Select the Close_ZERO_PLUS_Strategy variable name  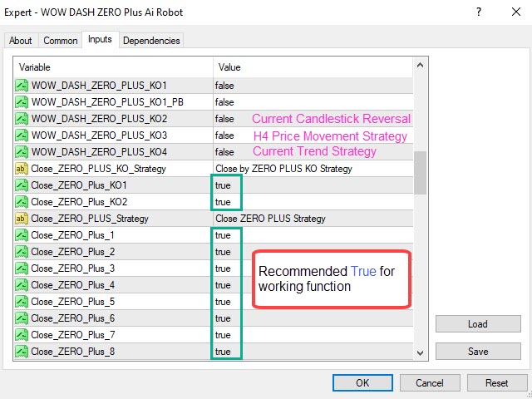90,219
